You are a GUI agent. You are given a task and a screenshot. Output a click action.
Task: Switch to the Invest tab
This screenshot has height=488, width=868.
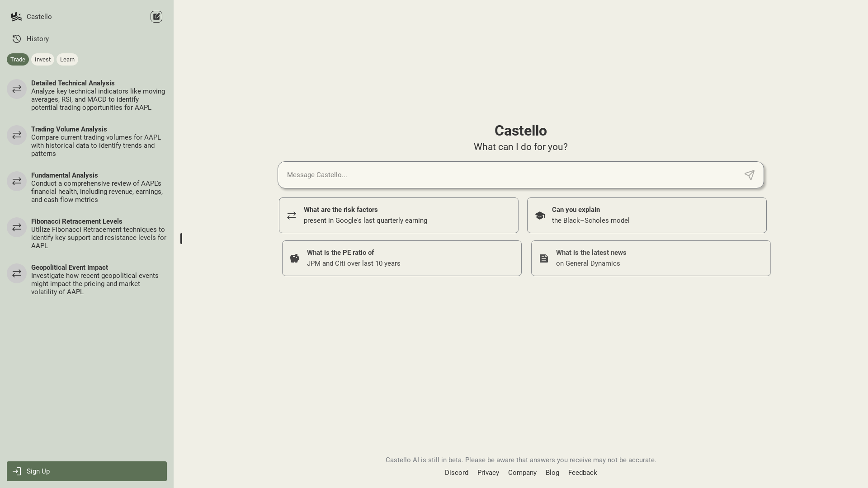(x=42, y=59)
